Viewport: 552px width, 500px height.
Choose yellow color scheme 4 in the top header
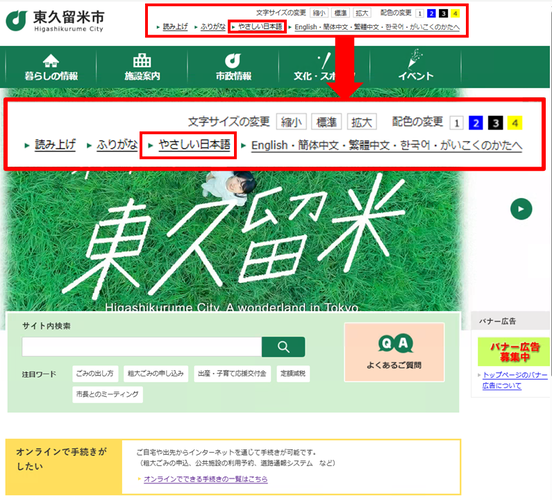point(455,13)
